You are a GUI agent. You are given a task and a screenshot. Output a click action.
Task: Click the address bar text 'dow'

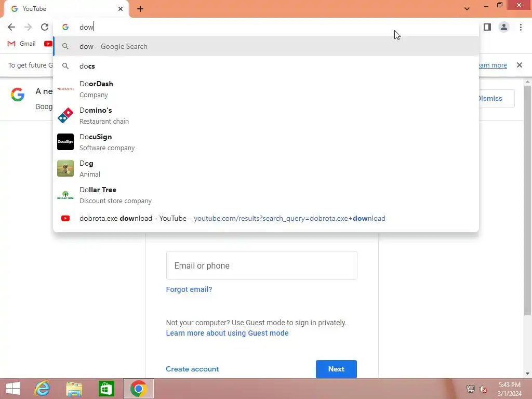[86, 27]
